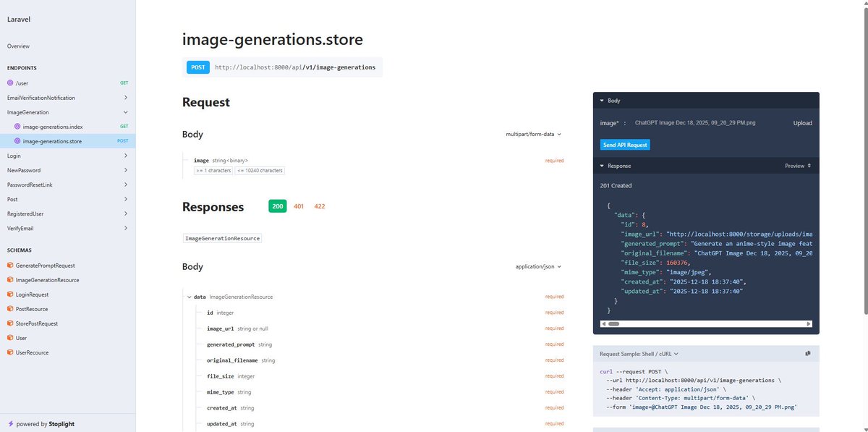Click the '<= 10240 characters' constraint

(259, 171)
